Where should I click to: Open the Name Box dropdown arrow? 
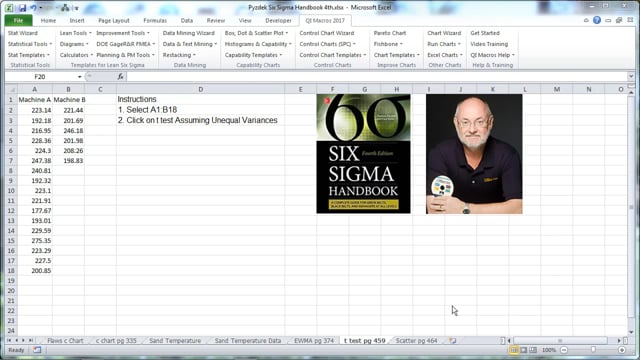[x=80, y=77]
